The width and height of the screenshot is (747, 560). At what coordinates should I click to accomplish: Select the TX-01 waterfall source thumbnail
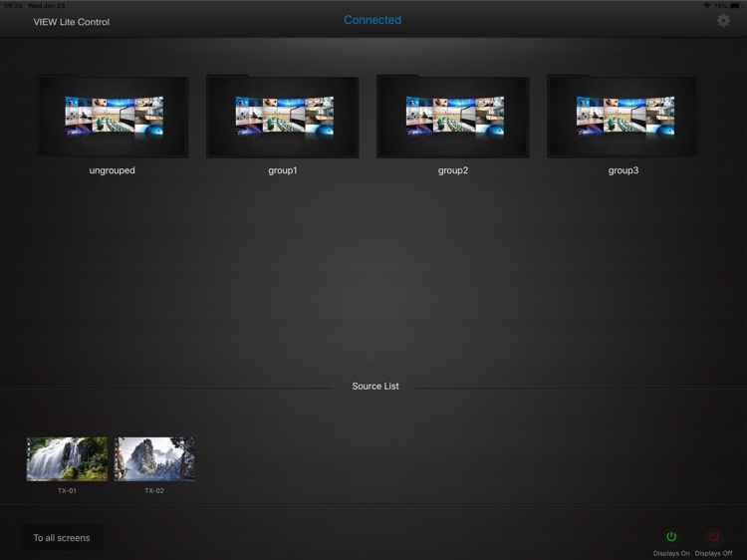[x=67, y=459]
